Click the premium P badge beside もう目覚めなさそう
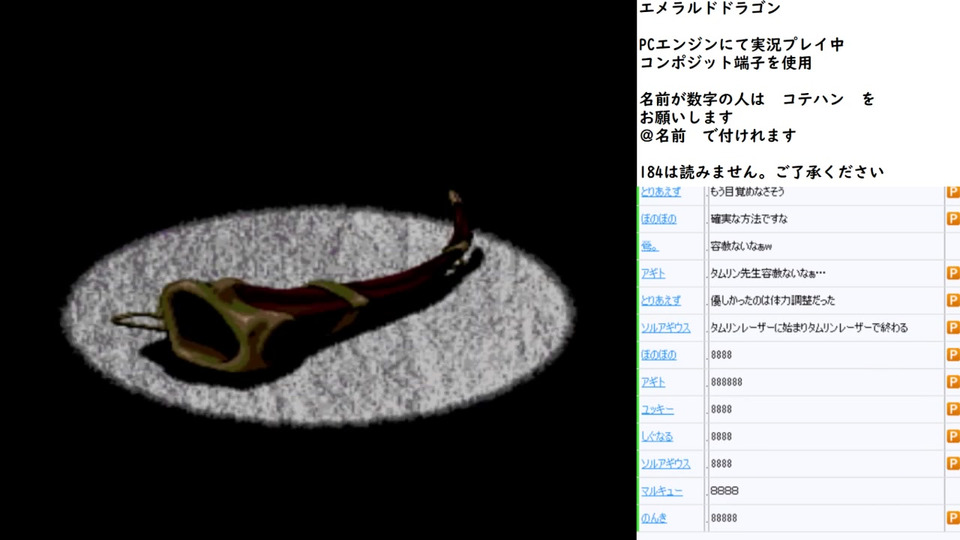Image resolution: width=960 pixels, height=540 pixels. (953, 192)
